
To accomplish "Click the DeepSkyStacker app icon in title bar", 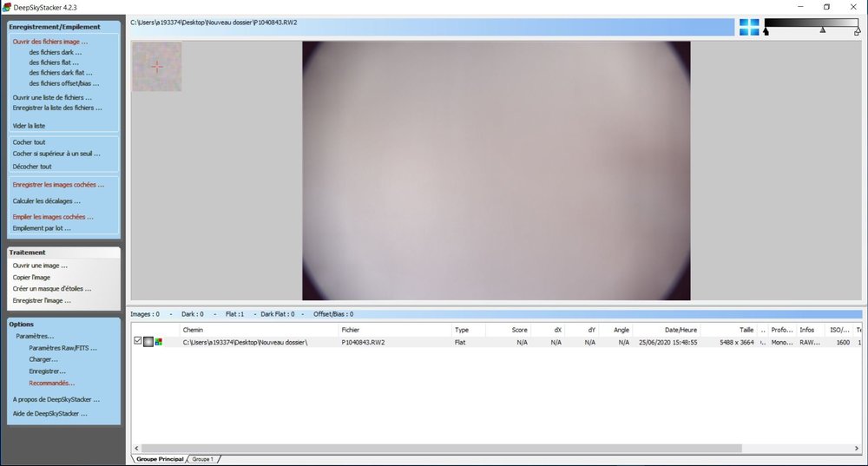I will (x=7, y=7).
